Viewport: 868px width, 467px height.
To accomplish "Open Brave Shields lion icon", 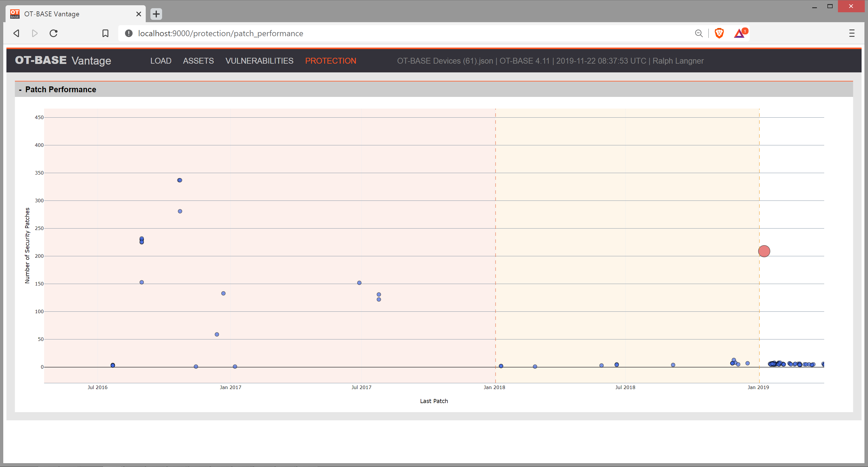I will 719,33.
